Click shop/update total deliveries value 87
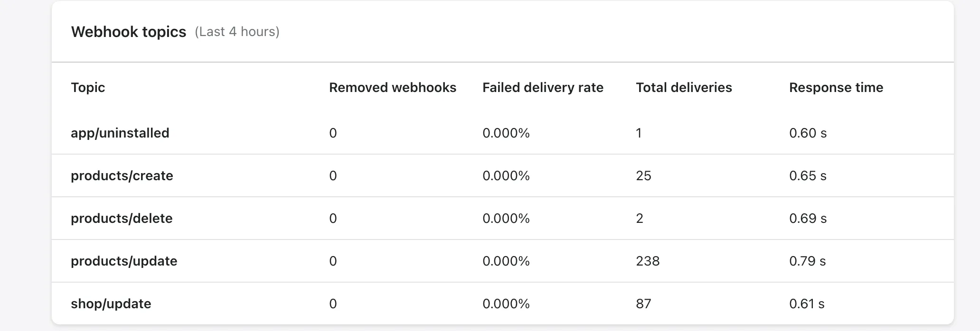This screenshot has width=980, height=331. (643, 304)
